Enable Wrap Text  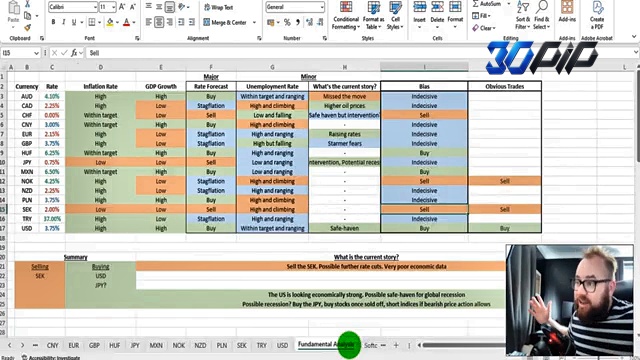tap(218, 7)
